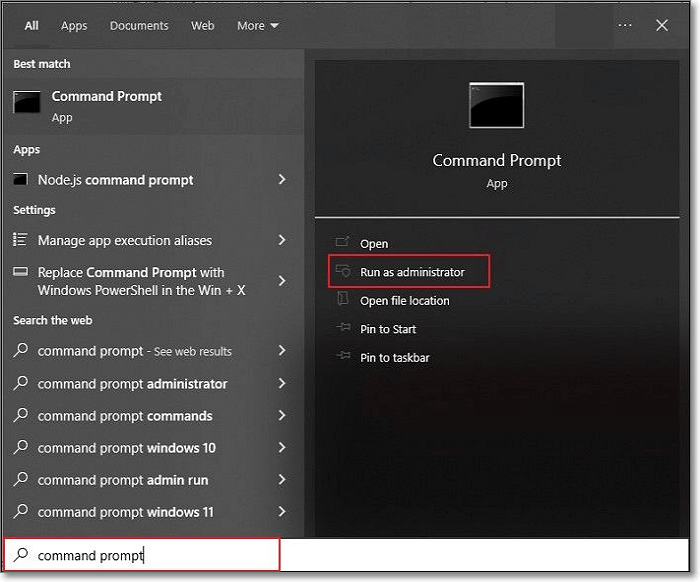Click the three-dots options icon at top

(x=625, y=26)
